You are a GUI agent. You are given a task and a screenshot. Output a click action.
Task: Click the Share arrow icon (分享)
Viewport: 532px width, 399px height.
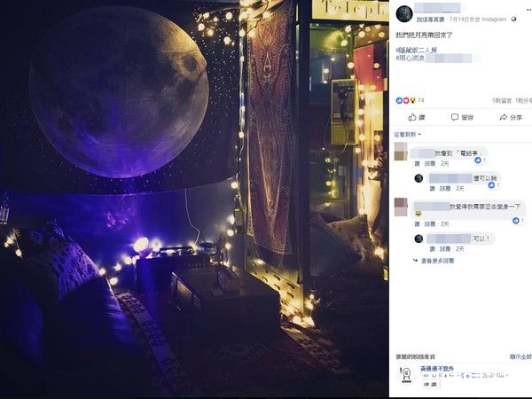pyautogui.click(x=503, y=117)
